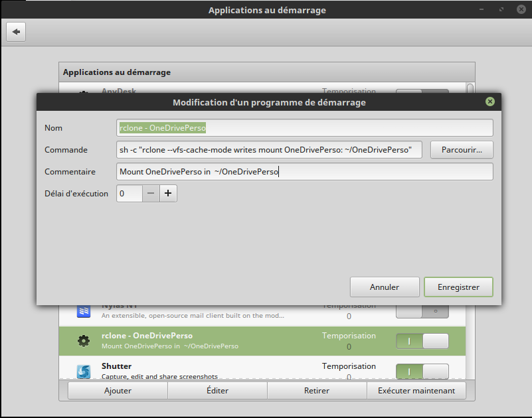Increase execution delay with plus button
Screen dimensions: 532x418
[168, 193]
